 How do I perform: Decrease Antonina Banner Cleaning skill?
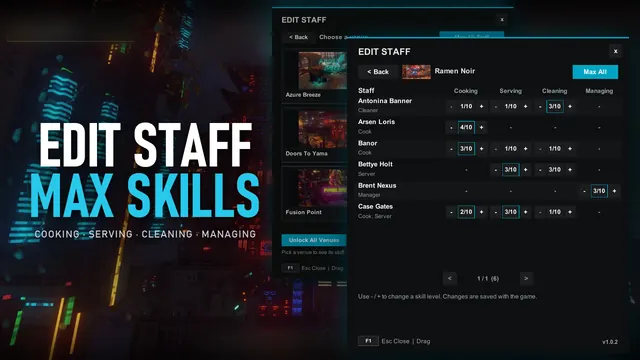tap(540, 107)
